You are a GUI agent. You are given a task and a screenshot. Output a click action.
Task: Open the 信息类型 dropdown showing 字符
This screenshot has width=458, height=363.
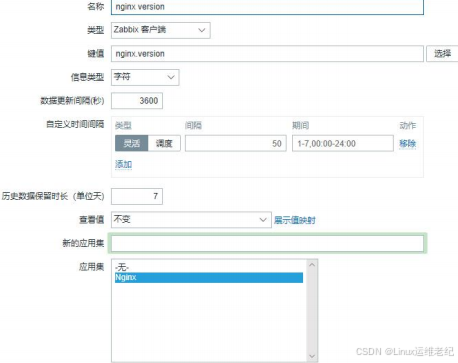pos(145,77)
